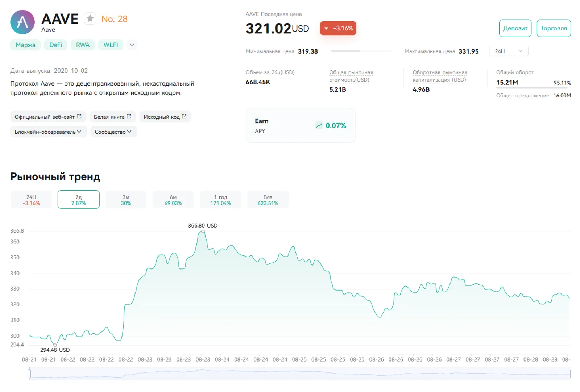Click the 0.07% APY value
580x392 pixels.
pos(336,125)
